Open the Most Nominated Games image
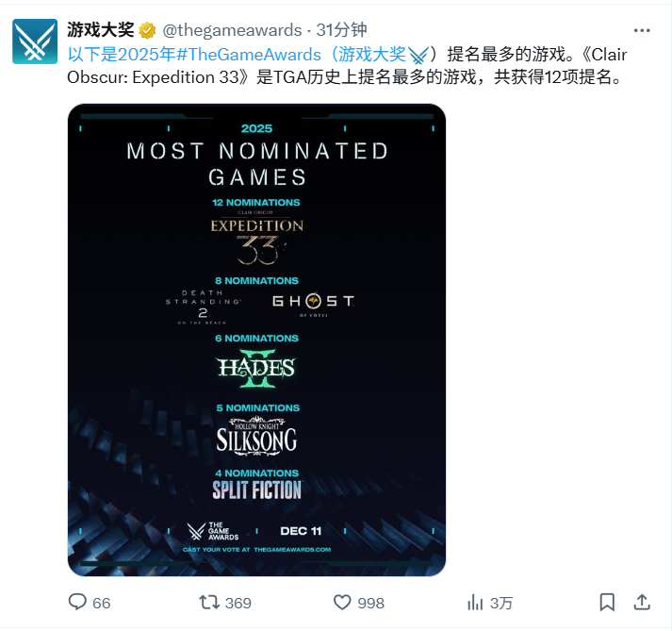 256,340
